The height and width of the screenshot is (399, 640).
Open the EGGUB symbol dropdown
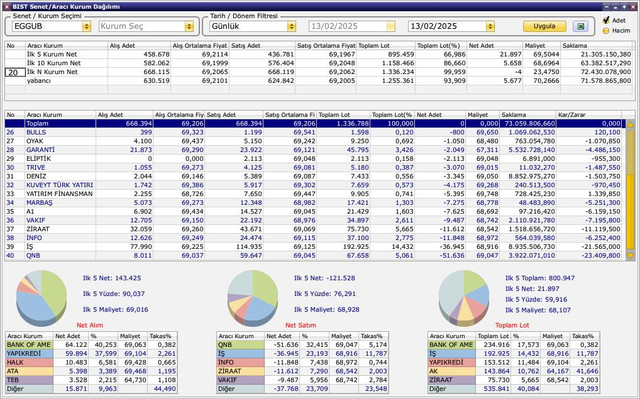tap(87, 27)
